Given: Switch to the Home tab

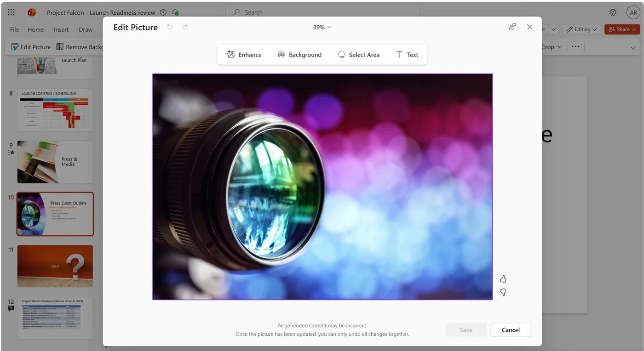Looking at the screenshot, I should pyautogui.click(x=36, y=29).
